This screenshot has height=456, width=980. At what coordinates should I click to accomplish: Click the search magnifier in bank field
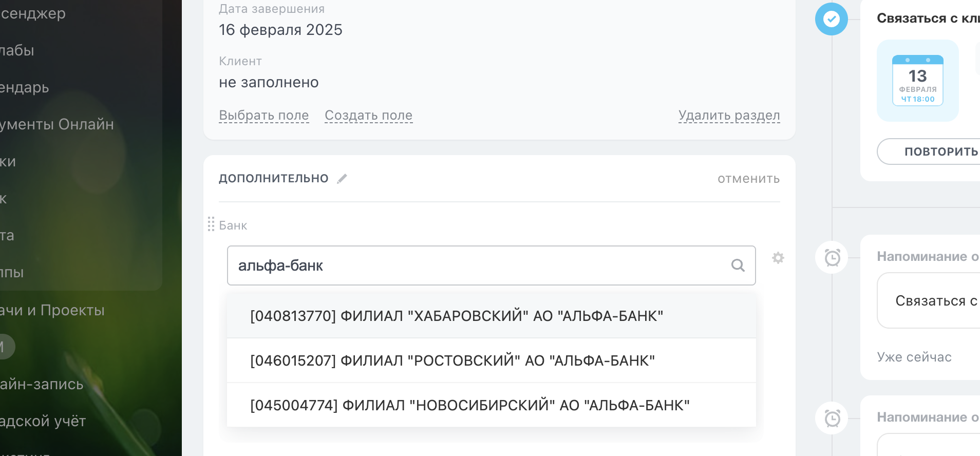738,265
